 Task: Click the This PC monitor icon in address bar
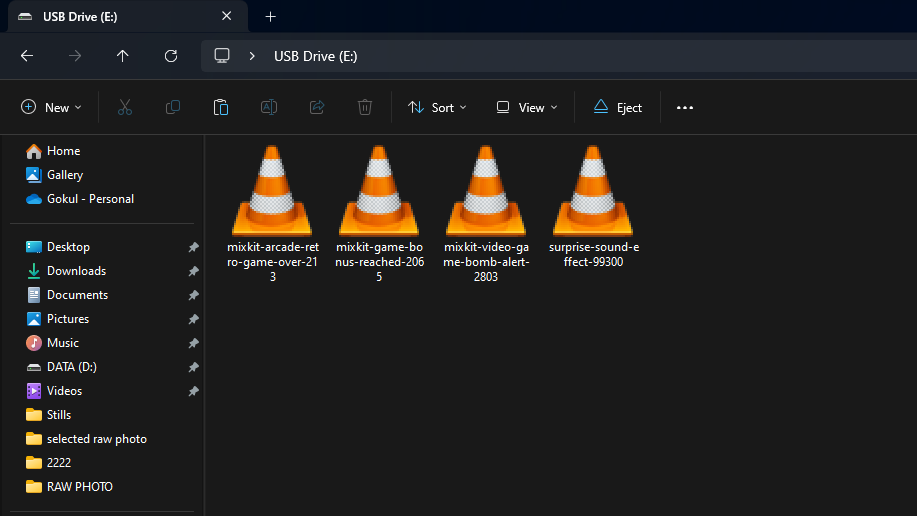click(222, 56)
